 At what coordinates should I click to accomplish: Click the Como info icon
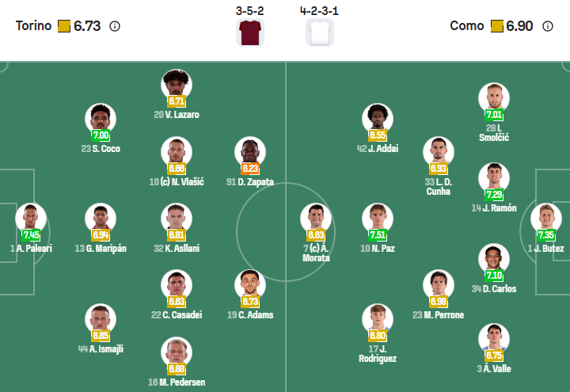click(548, 26)
